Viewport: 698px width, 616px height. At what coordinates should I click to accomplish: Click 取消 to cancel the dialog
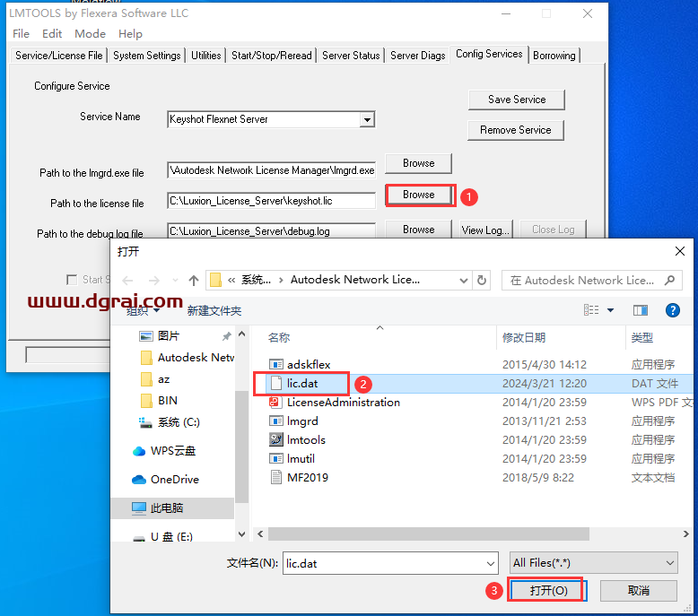[x=639, y=591]
